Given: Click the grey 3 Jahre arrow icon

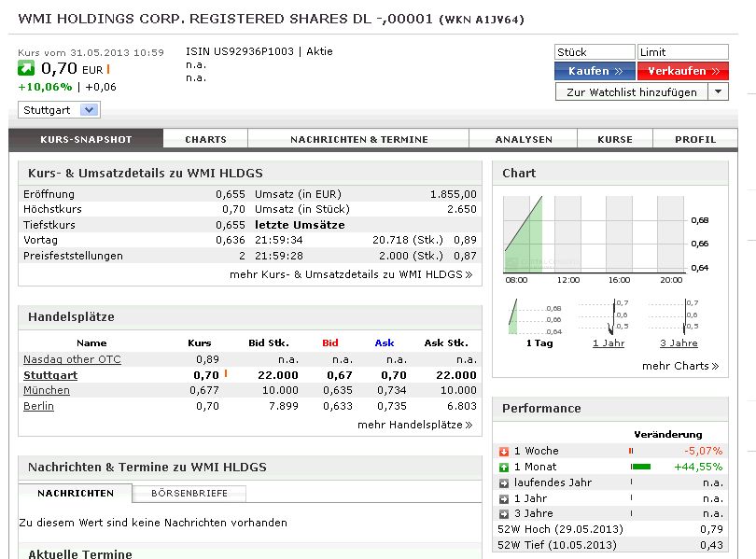Looking at the screenshot, I should [504, 514].
